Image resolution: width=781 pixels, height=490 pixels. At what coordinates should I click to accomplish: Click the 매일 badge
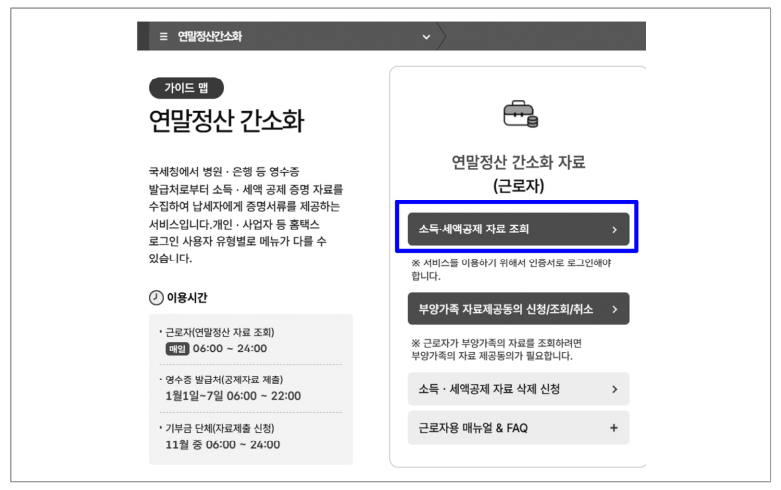(177, 349)
